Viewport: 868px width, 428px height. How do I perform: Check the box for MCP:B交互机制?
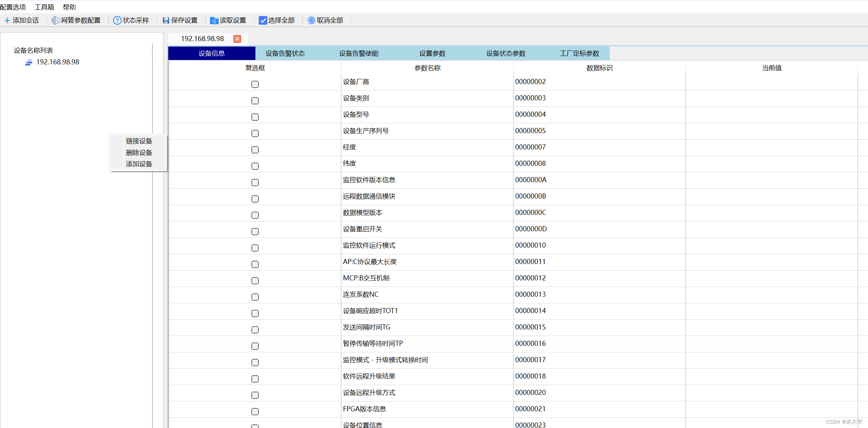click(255, 281)
